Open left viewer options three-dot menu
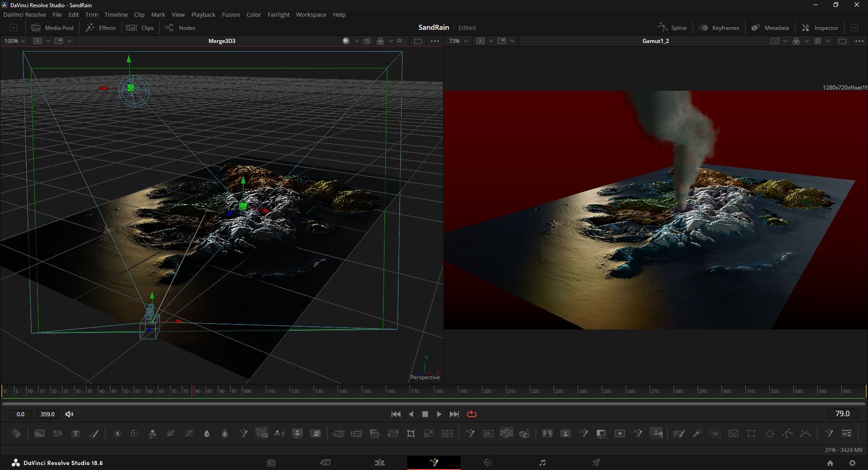The image size is (868, 470). 435,41
